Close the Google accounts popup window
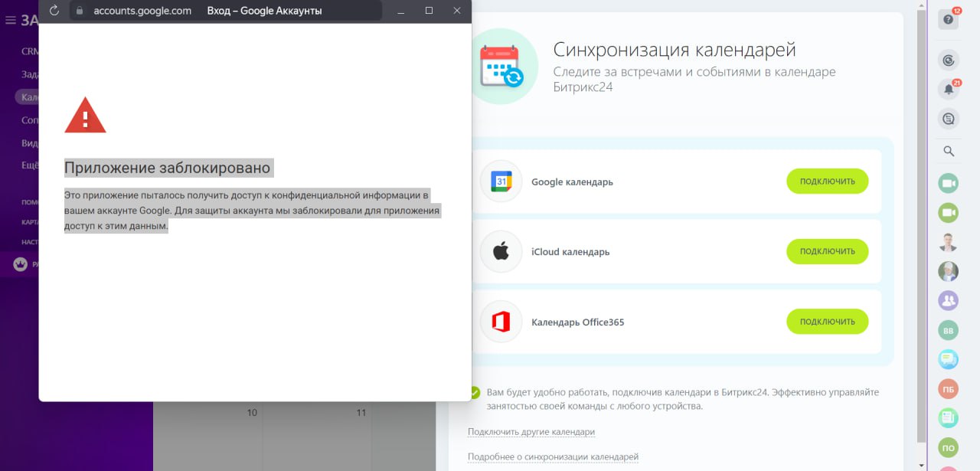The image size is (980, 471). click(x=457, y=11)
